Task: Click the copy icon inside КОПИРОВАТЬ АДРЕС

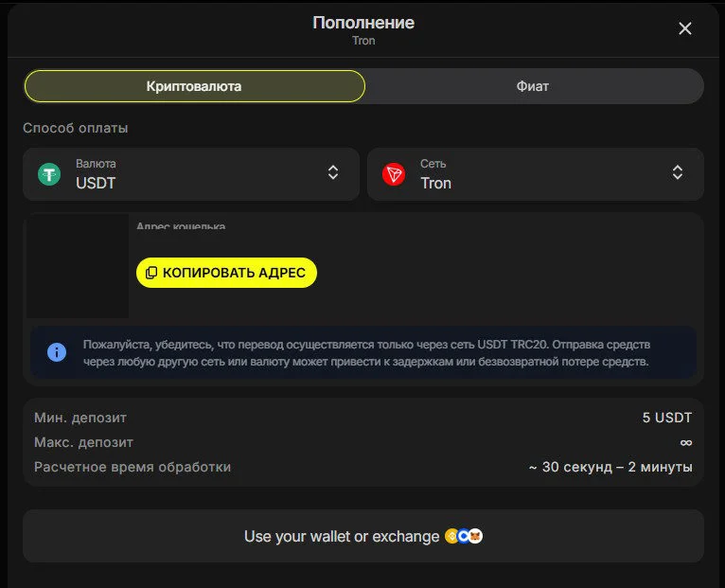Action: pyautogui.click(x=151, y=273)
